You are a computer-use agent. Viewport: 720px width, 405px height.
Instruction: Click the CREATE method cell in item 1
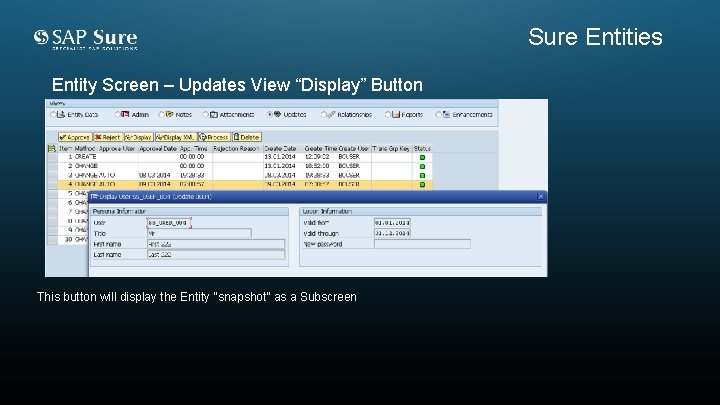pos(85,157)
